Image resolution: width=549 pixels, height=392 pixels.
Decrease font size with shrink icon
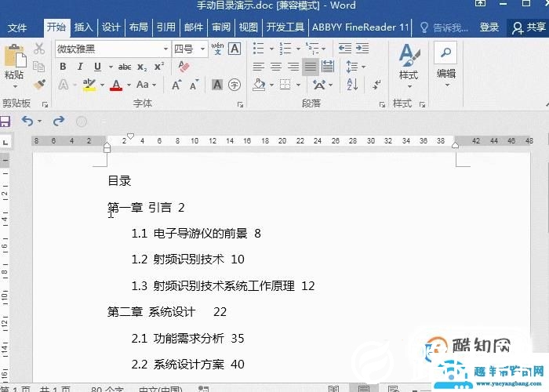[x=195, y=85]
